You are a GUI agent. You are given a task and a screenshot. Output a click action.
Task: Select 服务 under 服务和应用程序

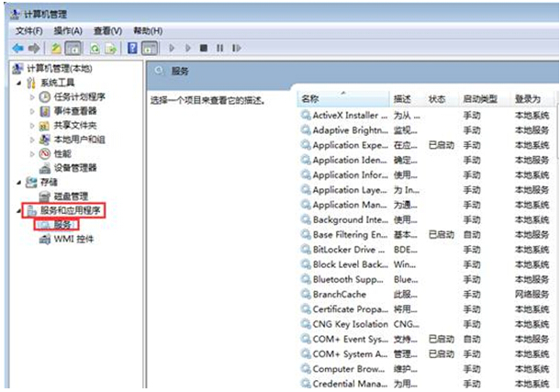(62, 225)
